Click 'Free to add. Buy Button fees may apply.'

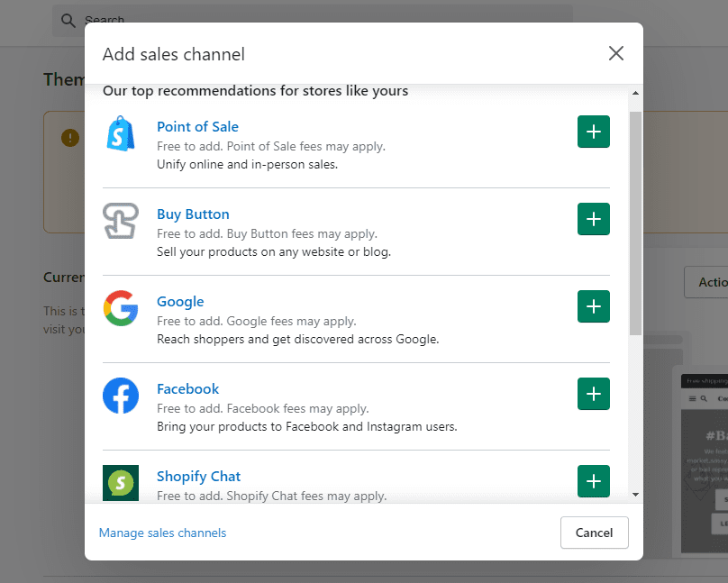pyautogui.click(x=267, y=234)
